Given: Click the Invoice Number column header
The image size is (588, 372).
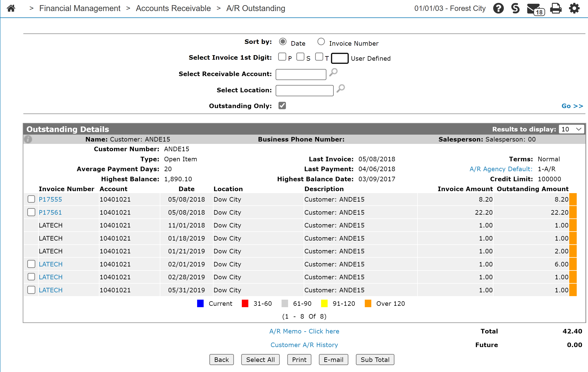Looking at the screenshot, I should pyautogui.click(x=66, y=189).
